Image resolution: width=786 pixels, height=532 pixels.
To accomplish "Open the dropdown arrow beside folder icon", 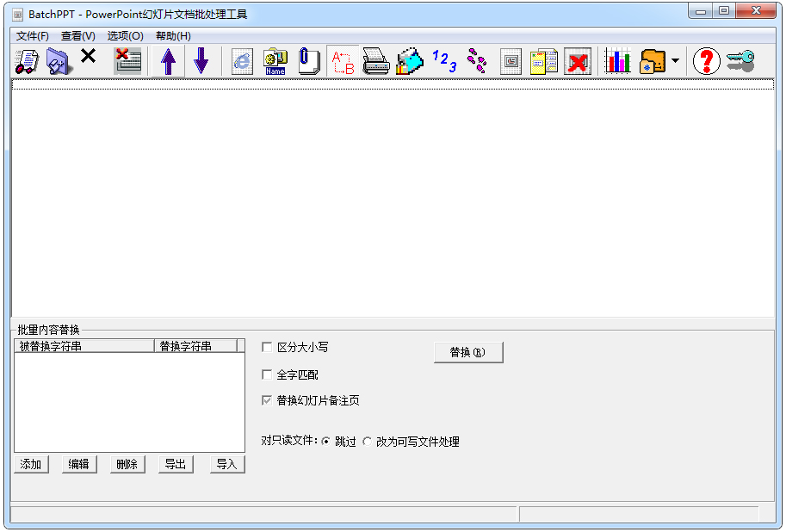I will click(x=675, y=60).
